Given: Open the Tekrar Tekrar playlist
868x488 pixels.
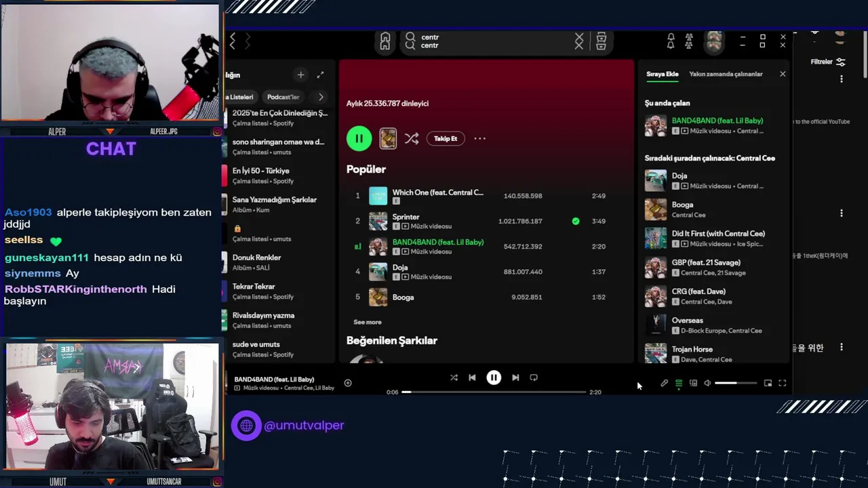Looking at the screenshot, I should (279, 291).
